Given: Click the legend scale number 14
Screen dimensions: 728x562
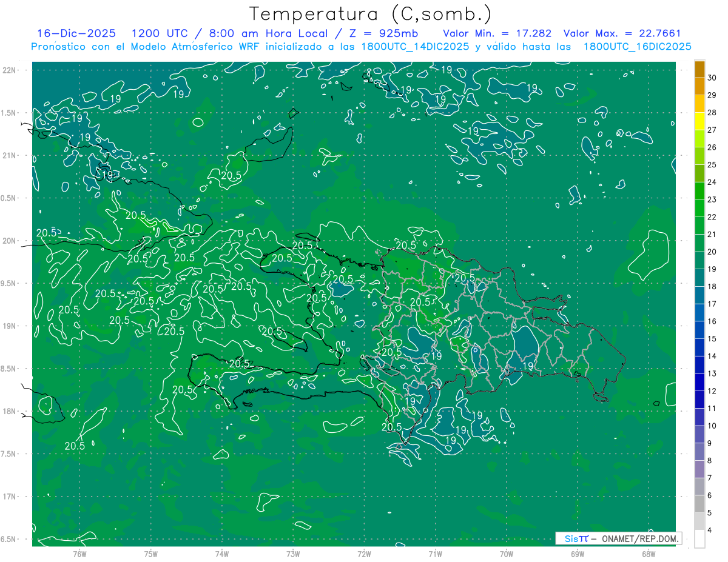Looking at the screenshot, I should (712, 356).
